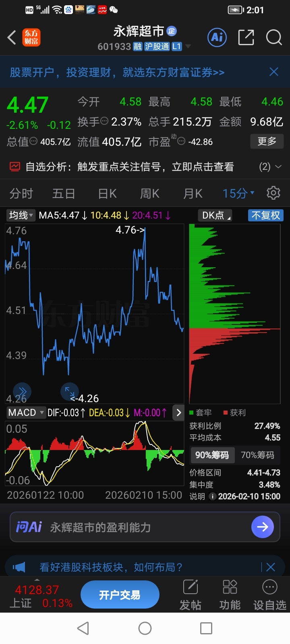This screenshot has width=290, height=644.
Task: Open the 发帖 post icon
Action: [x=190, y=595]
